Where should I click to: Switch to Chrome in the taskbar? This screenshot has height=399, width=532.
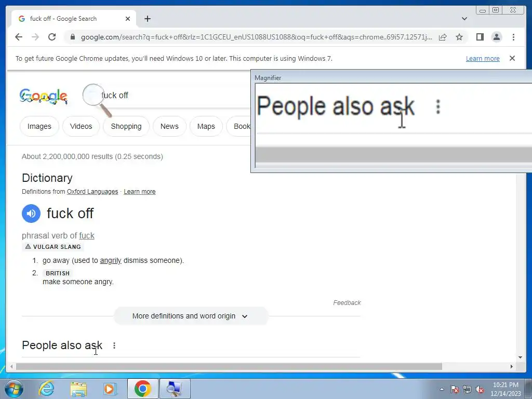pos(143,389)
